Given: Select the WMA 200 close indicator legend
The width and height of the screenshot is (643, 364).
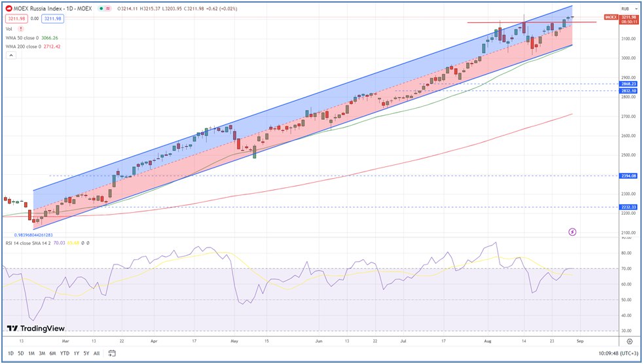Looking at the screenshot, I should pos(24,46).
